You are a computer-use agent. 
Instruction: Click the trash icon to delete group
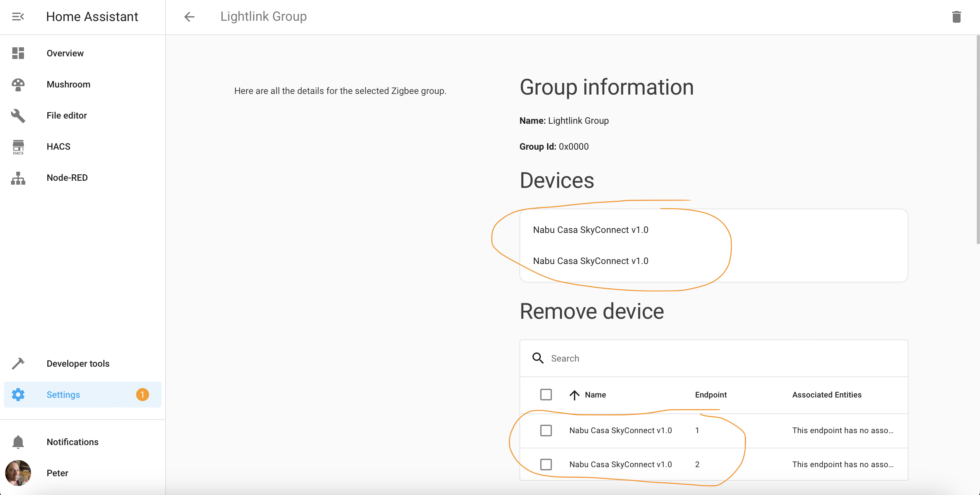tap(956, 17)
